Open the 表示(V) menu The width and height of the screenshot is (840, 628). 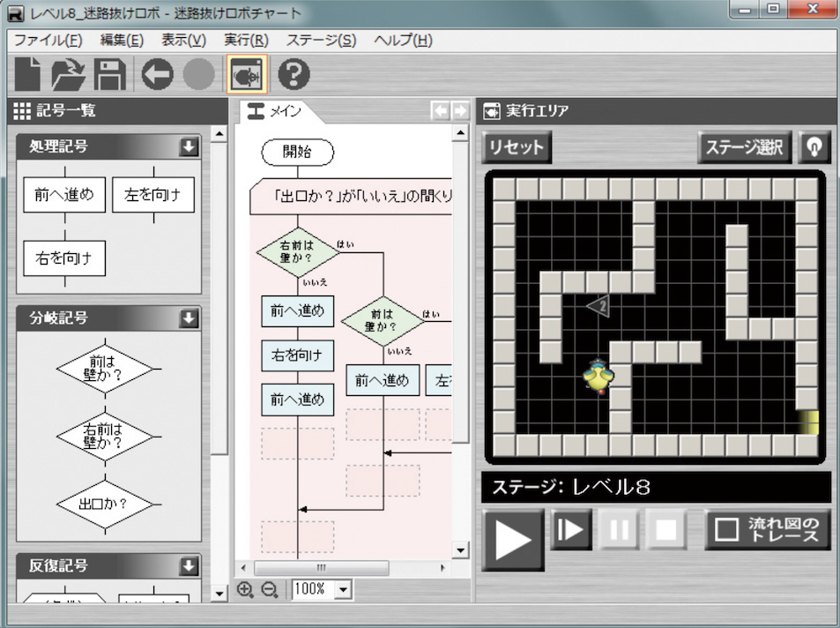183,41
